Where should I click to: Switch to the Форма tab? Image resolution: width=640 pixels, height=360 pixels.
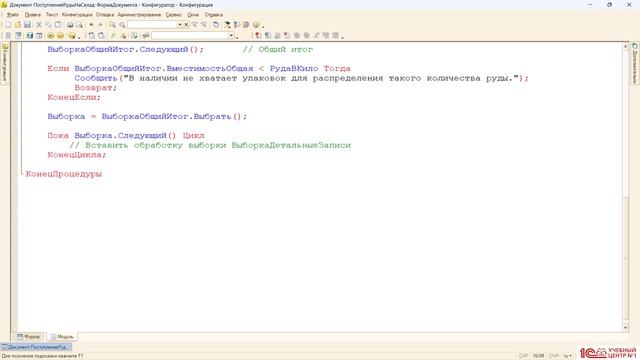tap(29, 337)
